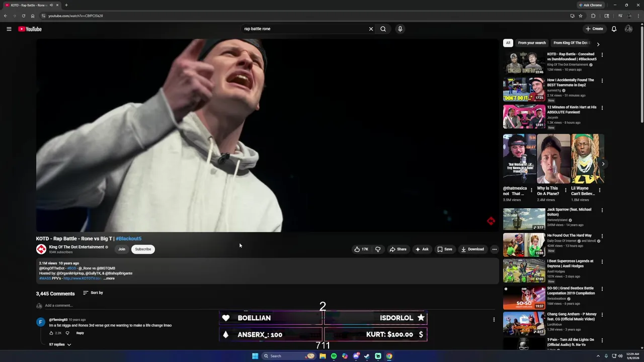This screenshot has height=362, width=644.
Task: Open browser home page icon
Action: 33,16
